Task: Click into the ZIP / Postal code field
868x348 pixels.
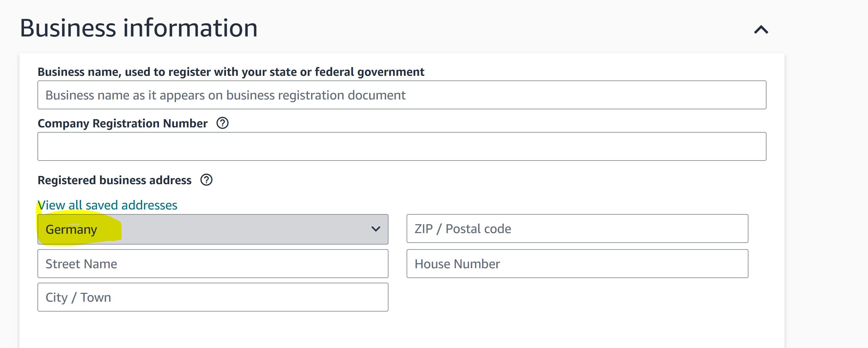Action: click(577, 228)
